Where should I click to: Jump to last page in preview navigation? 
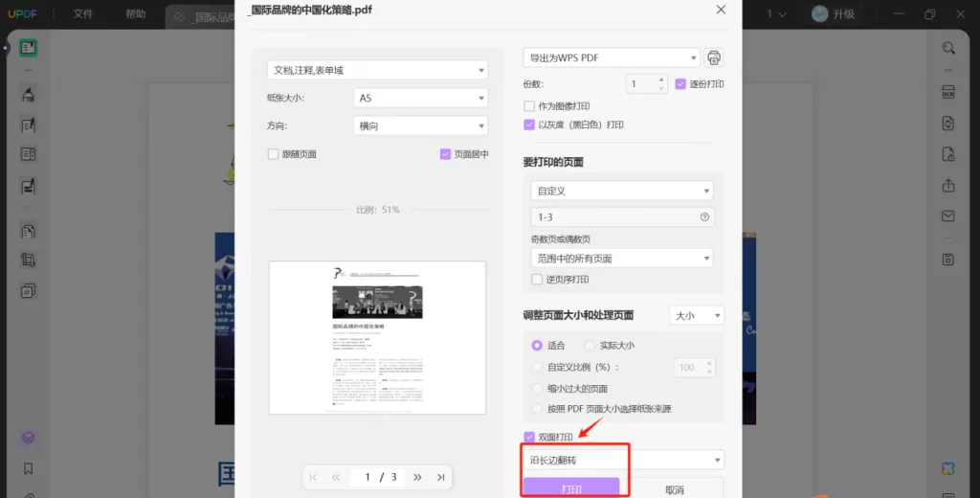(440, 477)
